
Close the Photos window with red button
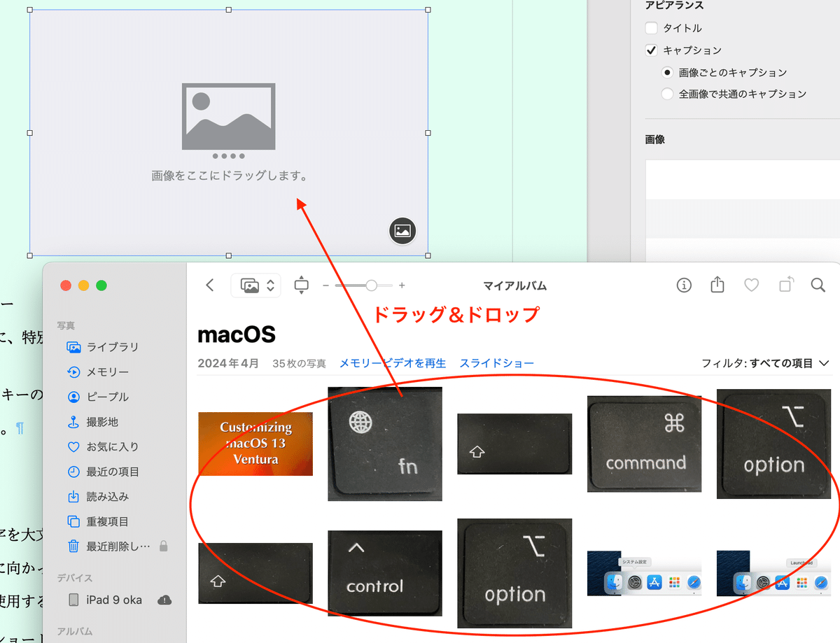(x=66, y=285)
